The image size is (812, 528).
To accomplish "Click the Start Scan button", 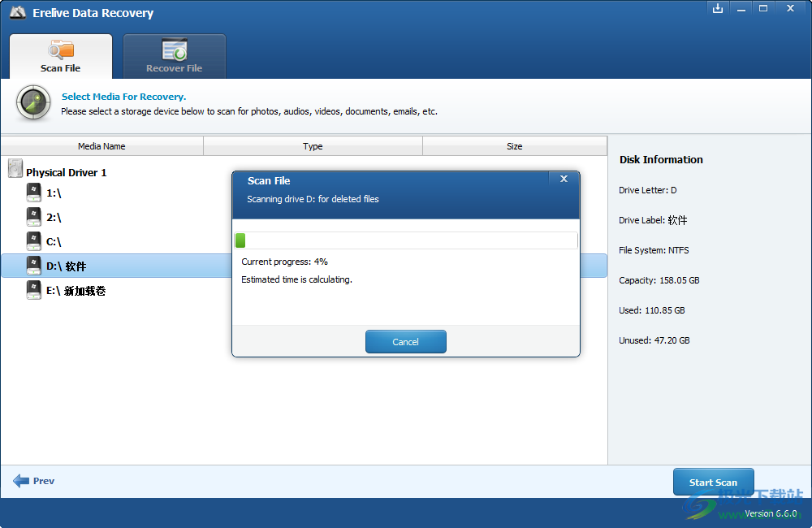I will (x=713, y=482).
